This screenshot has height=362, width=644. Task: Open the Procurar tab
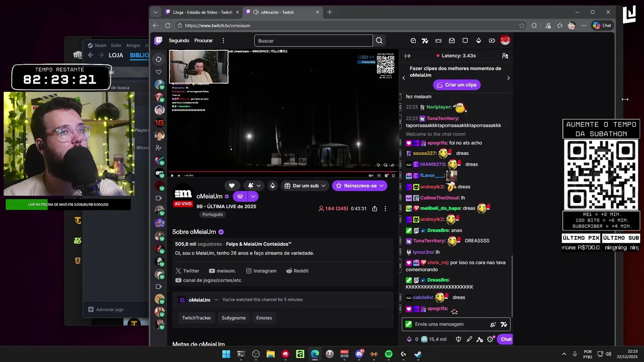pyautogui.click(x=204, y=41)
